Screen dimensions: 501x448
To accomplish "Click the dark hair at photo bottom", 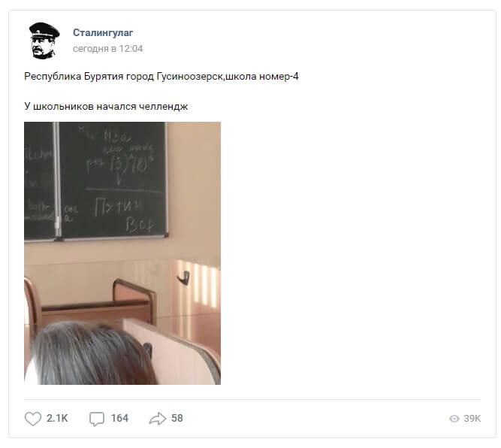I will pyautogui.click(x=92, y=353).
